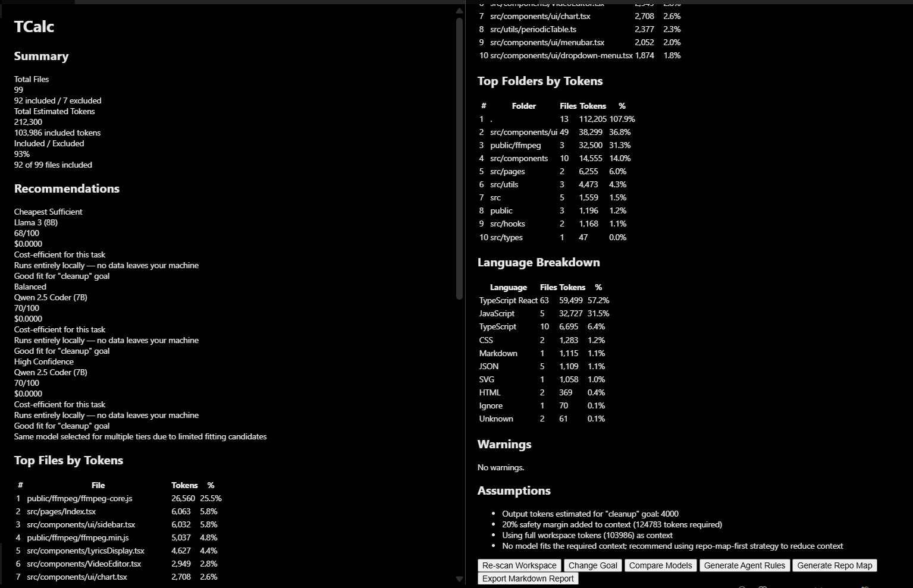Click the left pane scrollbar thumb

459,158
